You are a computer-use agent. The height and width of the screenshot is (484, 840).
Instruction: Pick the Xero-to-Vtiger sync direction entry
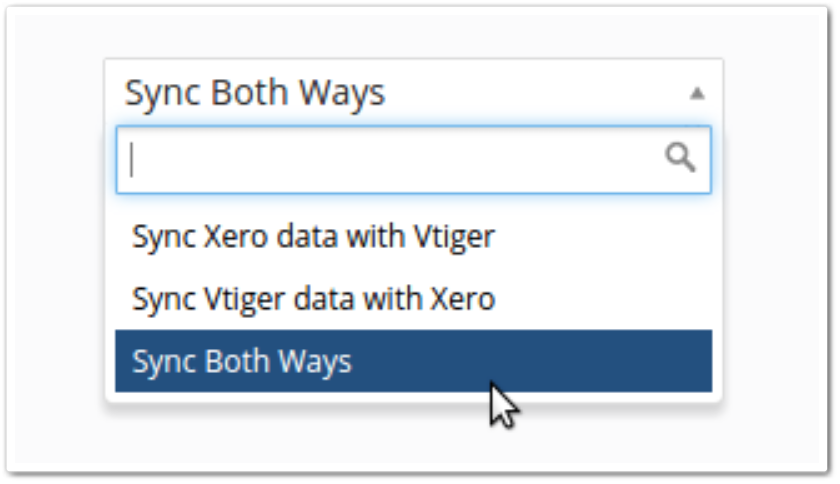[313, 238]
